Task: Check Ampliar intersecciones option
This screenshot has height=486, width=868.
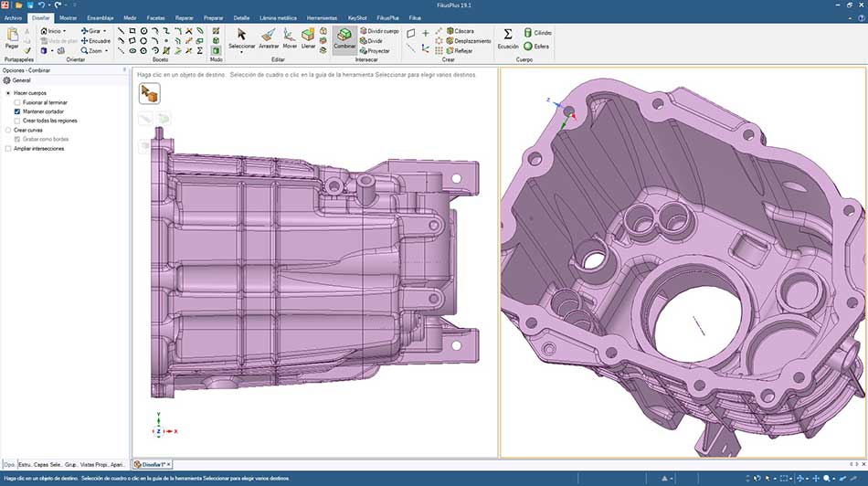Action: (8, 148)
